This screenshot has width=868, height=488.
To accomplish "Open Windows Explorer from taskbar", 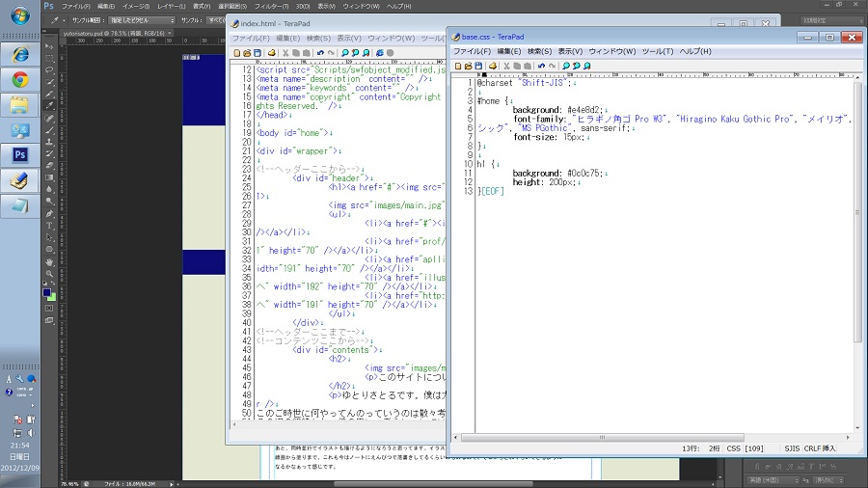I will point(20,105).
